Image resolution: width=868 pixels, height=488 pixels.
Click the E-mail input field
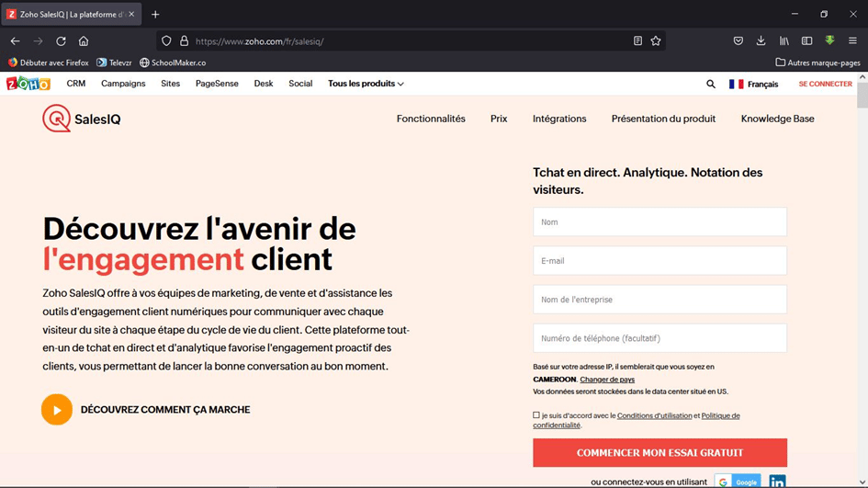pyautogui.click(x=659, y=261)
